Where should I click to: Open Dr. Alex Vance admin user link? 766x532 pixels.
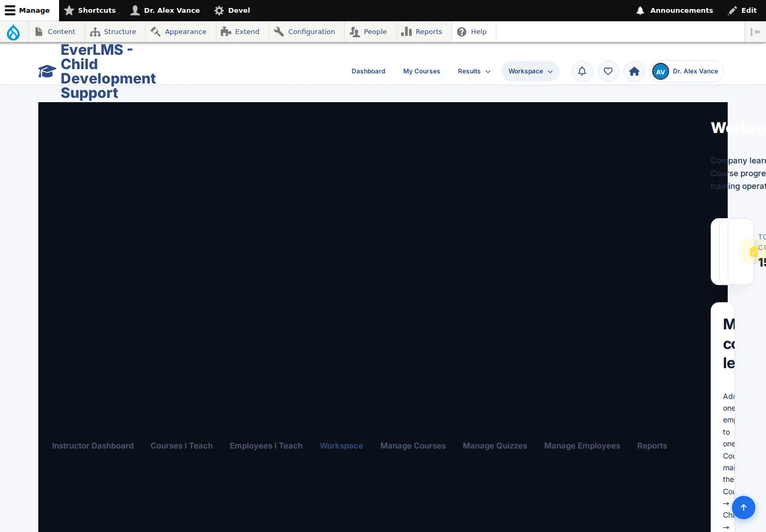165,10
